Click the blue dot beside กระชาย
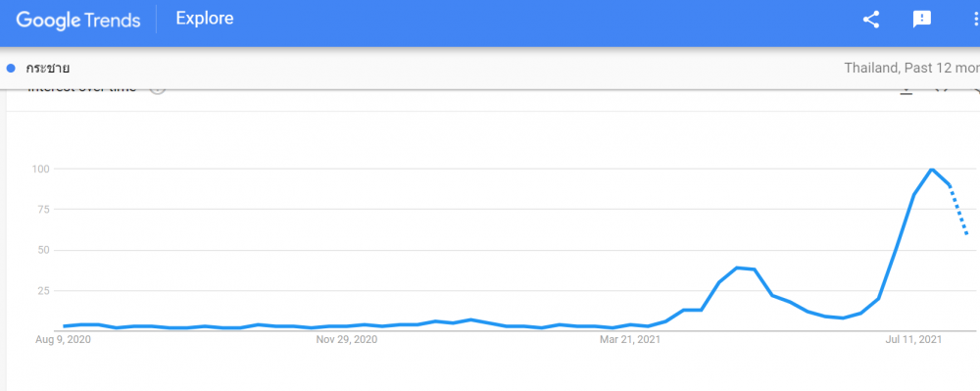Viewport: 980px width, 391px height. tap(11, 68)
